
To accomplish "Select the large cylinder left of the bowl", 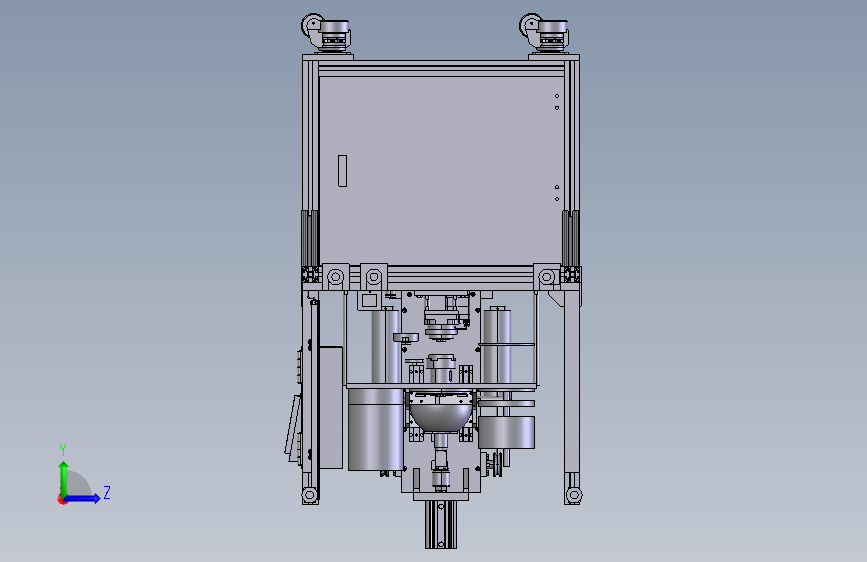I will point(375,429).
